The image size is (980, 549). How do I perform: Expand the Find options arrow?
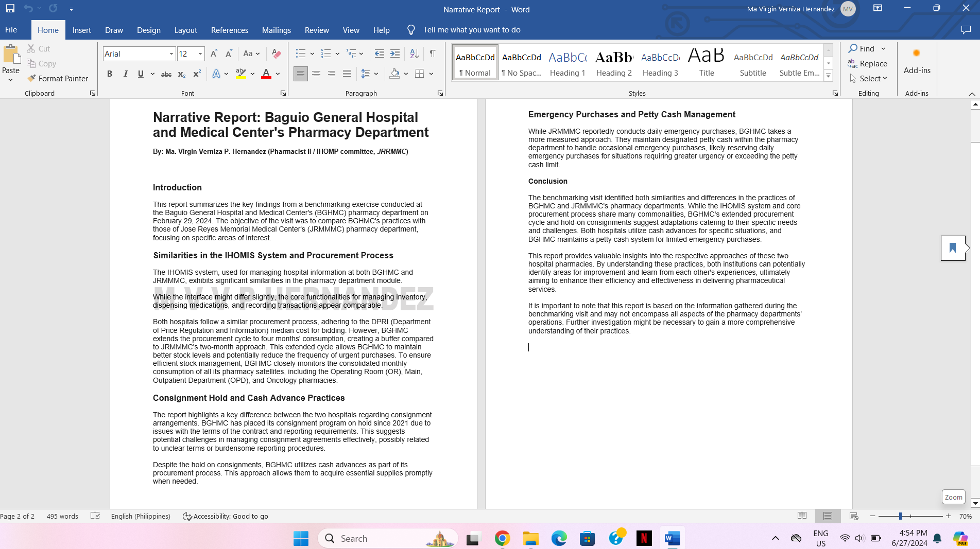point(883,48)
